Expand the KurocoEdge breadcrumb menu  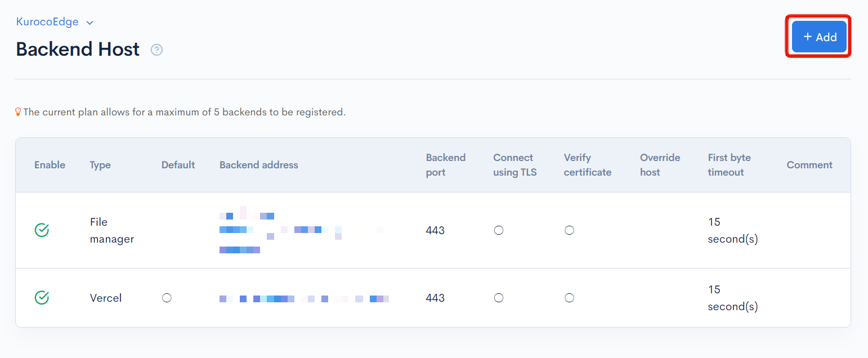90,22
